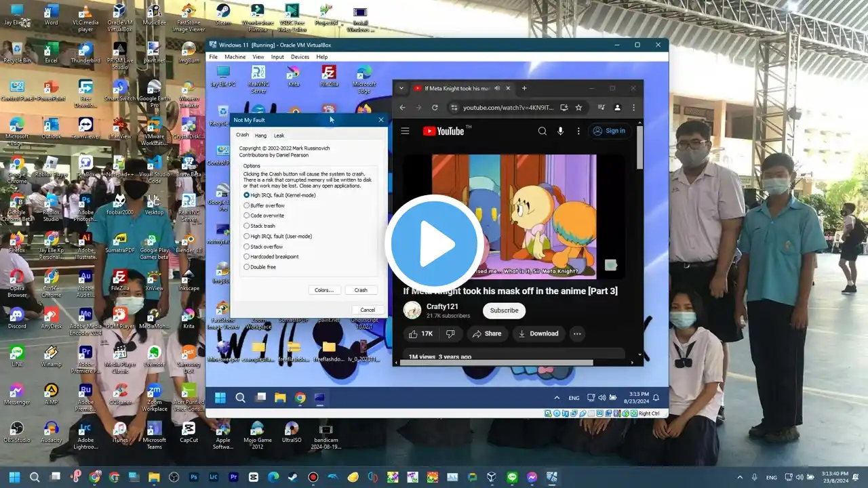Close the Meta Knight YouTube tab
868x488 pixels.
pos(509,88)
